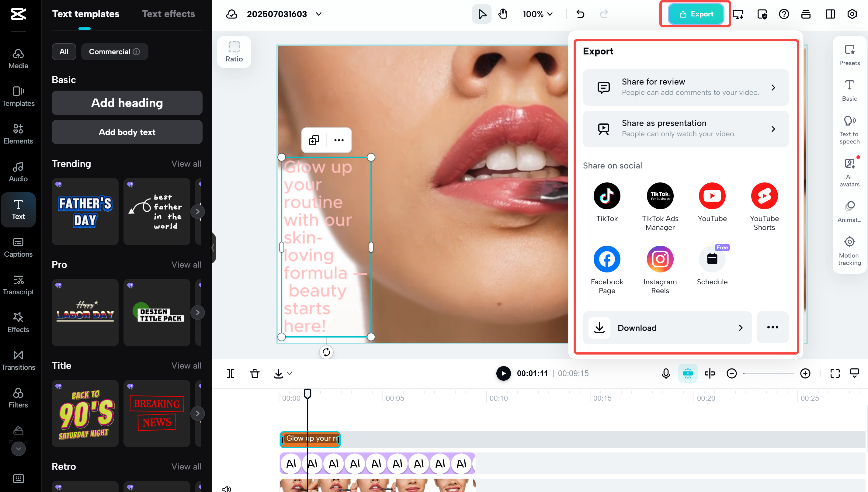Screen dimensions: 868x492
Task: Click the YouTube Shorts share icon
Action: pos(764,196)
